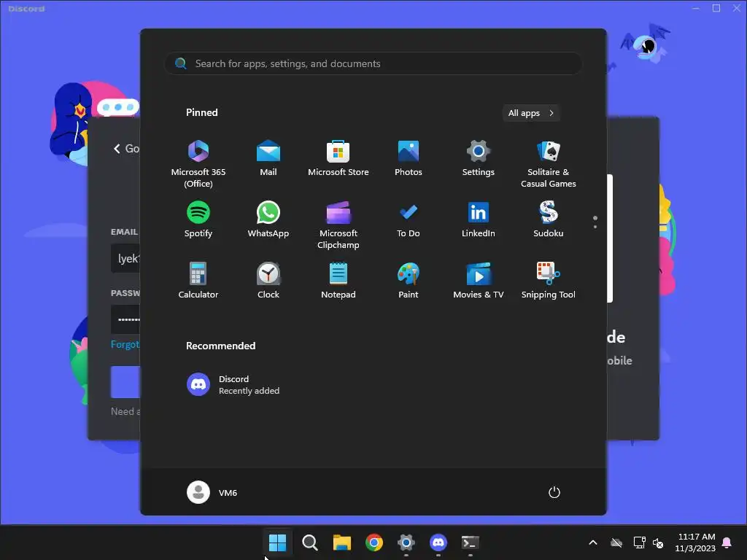Click the muted volume tray icon
This screenshot has height=560, width=747.
click(658, 542)
